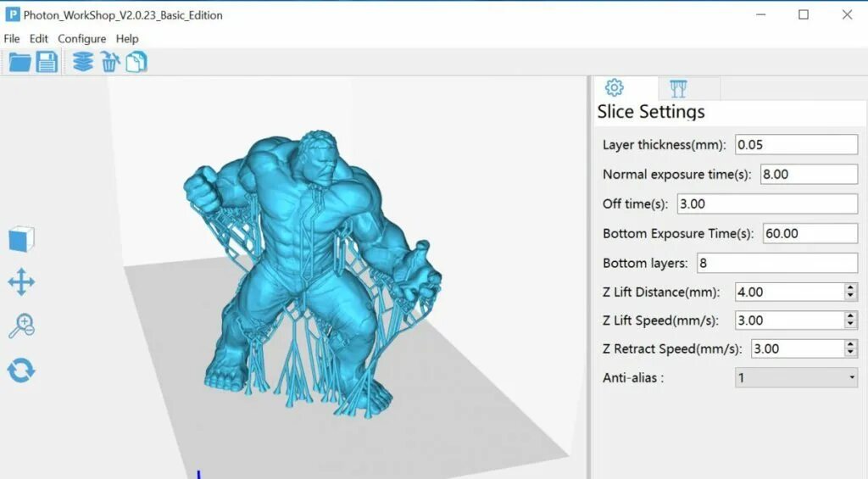Image resolution: width=868 pixels, height=479 pixels.
Task: Select the cube view tool
Action: coord(21,239)
